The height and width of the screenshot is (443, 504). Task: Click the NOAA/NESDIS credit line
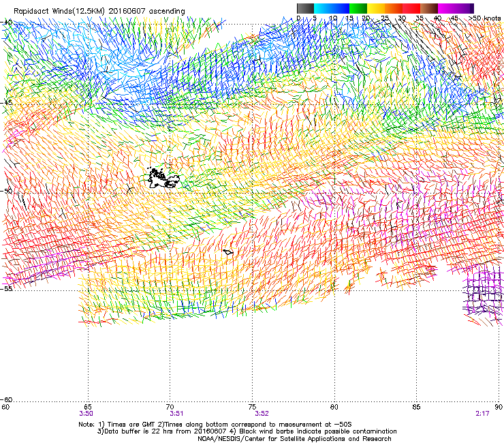[x=294, y=439]
